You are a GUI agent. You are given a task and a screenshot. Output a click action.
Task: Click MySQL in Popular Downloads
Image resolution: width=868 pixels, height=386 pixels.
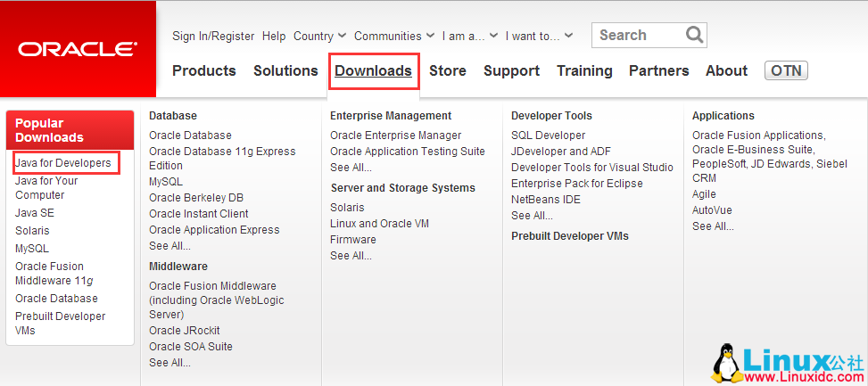31,249
